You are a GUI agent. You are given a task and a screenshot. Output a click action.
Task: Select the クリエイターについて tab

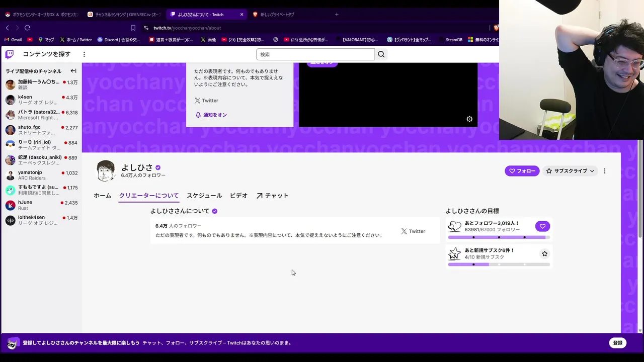[x=149, y=196]
